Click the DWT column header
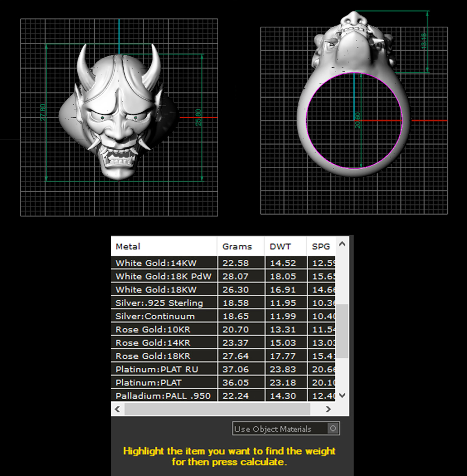Image resolution: width=467 pixels, height=476 pixels. click(285, 246)
